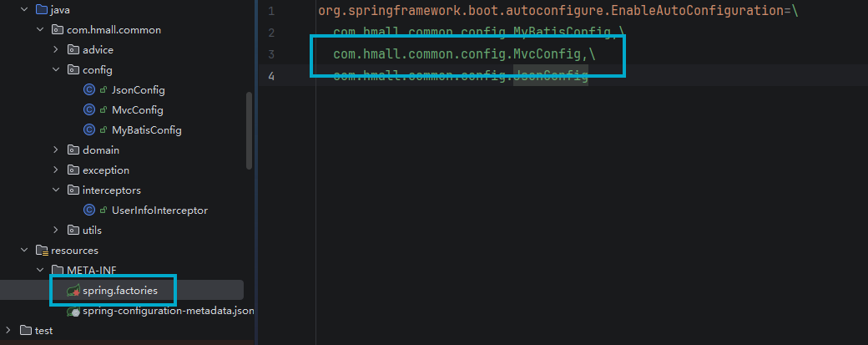Screen dimensions: 868x345
Task: Click the EnableAutoConfiguration key text
Action: (x=698, y=11)
